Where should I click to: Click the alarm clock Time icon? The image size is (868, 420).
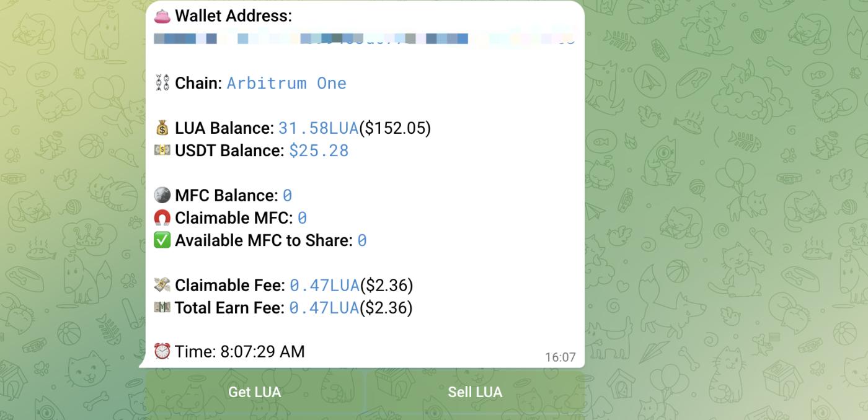click(162, 352)
